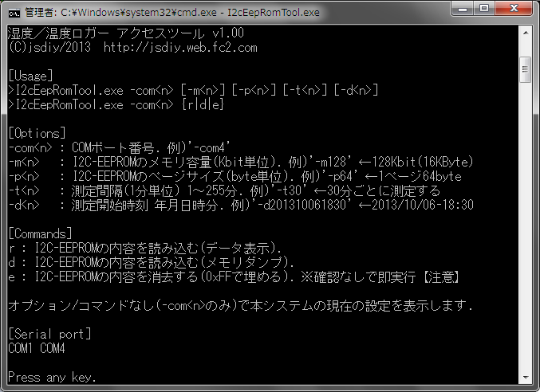
Task: Click the 'Press any key.' prompt
Action: click(52, 377)
